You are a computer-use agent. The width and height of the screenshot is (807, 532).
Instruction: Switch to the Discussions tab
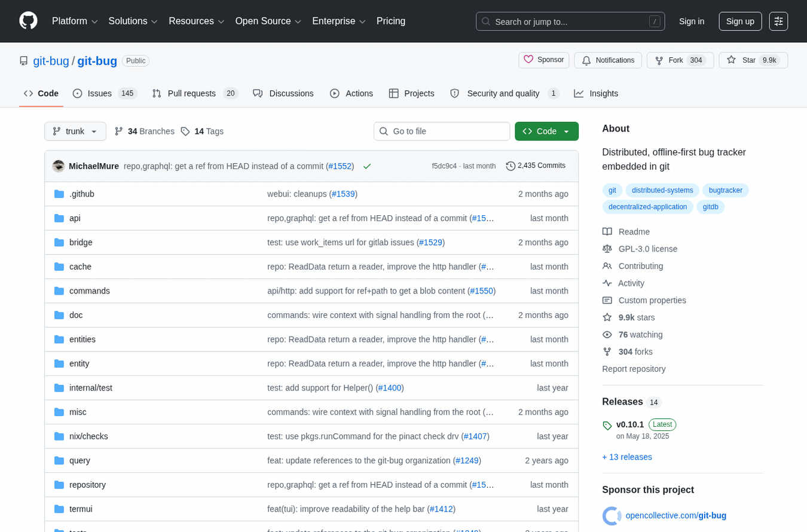tap(283, 93)
